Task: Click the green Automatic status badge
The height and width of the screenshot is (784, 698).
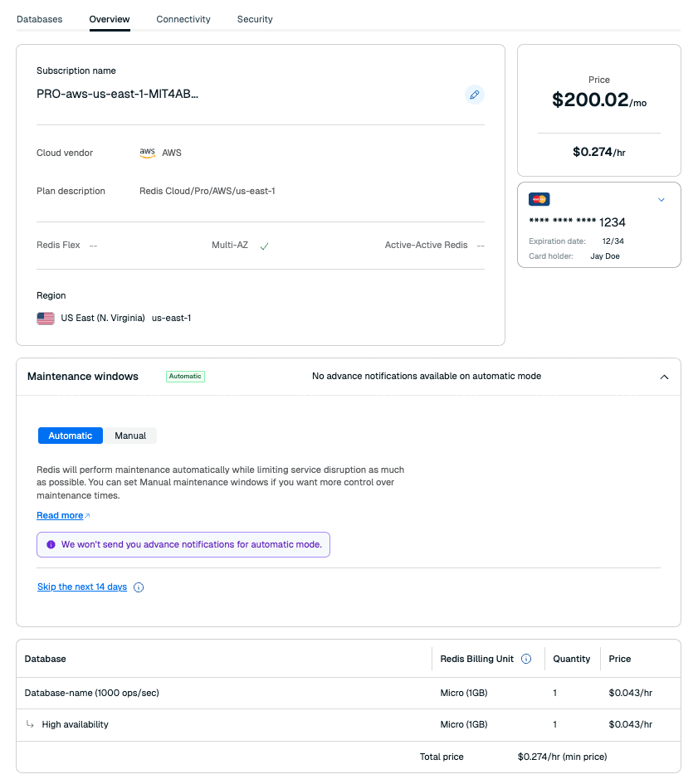Action: coord(185,377)
